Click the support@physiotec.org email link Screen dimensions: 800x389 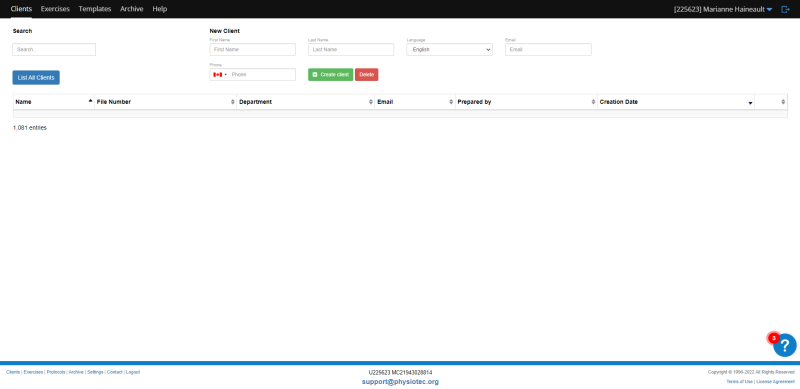coord(401,382)
